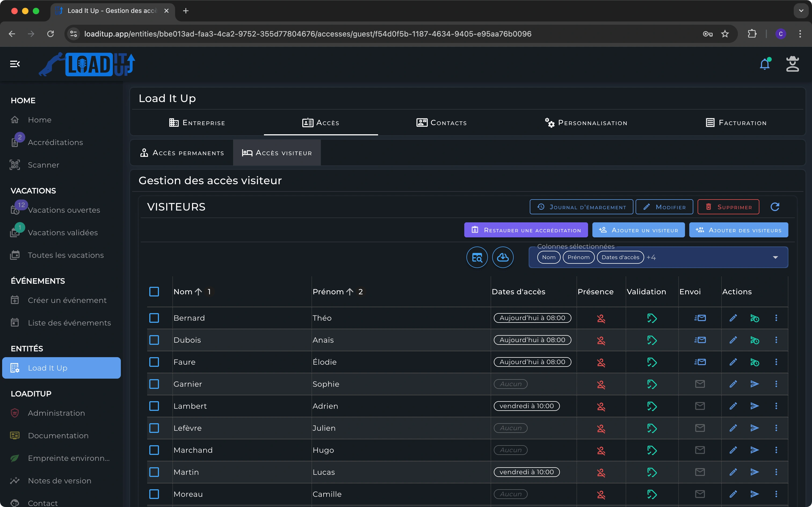Screen dimensions: 812x507
Task: Open the Accès permanents tab
Action: (182, 153)
